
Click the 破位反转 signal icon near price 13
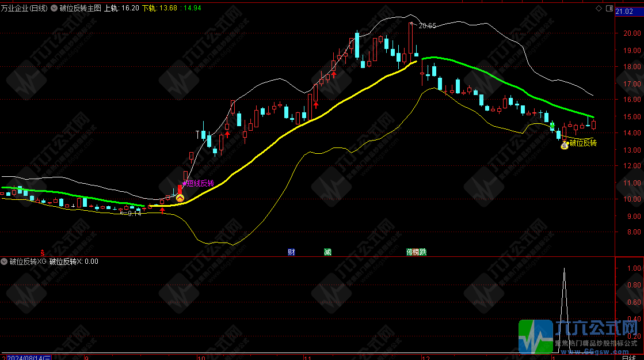click(565, 146)
